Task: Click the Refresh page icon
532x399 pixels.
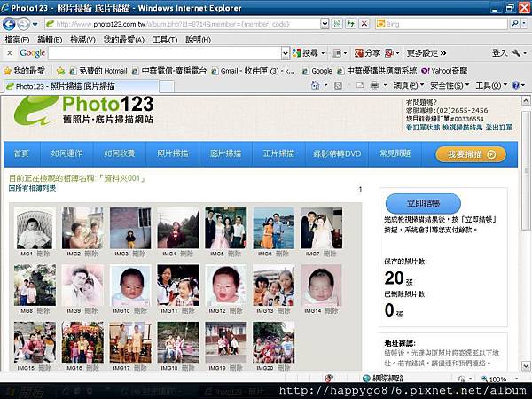Action: [350, 24]
